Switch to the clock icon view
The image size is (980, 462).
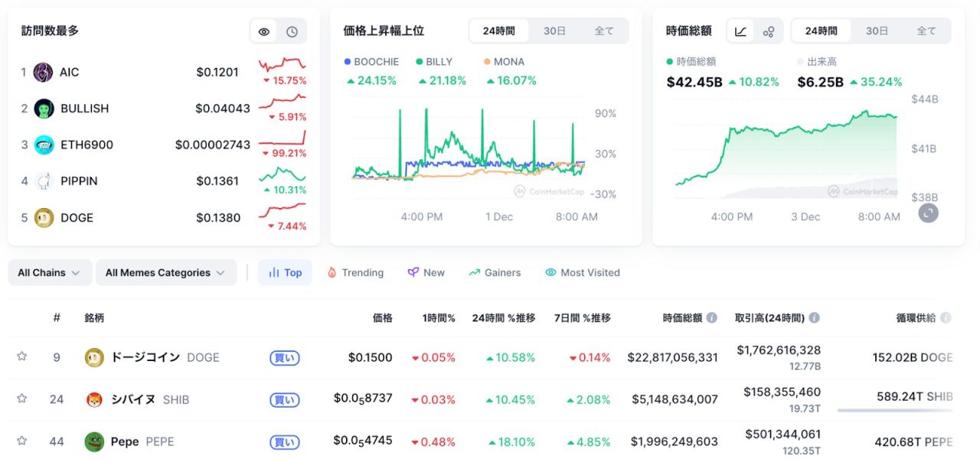(292, 31)
